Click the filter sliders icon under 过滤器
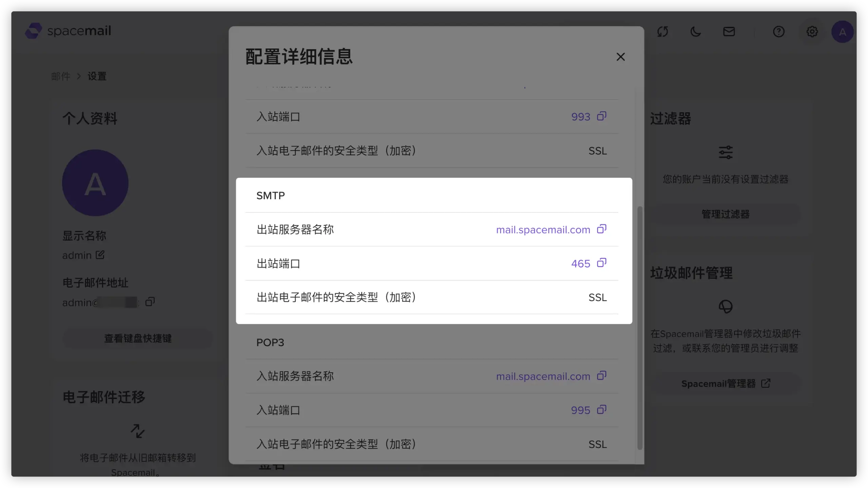 click(x=726, y=152)
